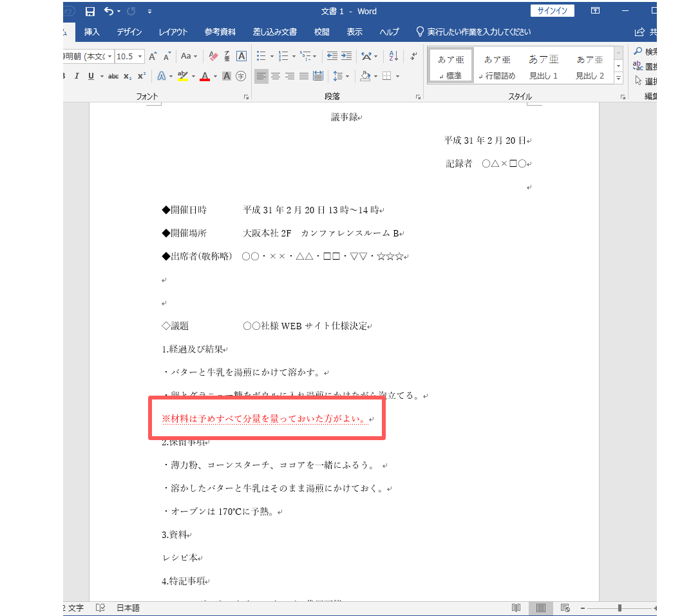Apply paragraph shading with paint bucket
This screenshot has height=616, width=700.
[x=365, y=76]
